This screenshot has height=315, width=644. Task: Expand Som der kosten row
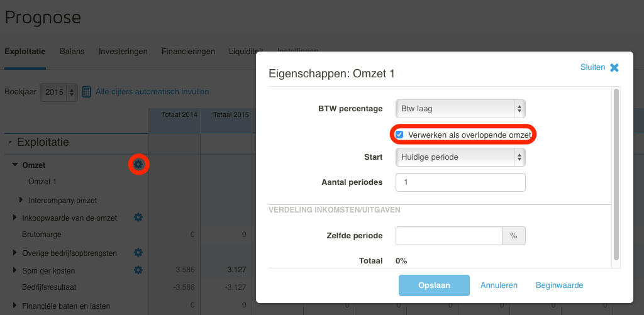(15, 270)
